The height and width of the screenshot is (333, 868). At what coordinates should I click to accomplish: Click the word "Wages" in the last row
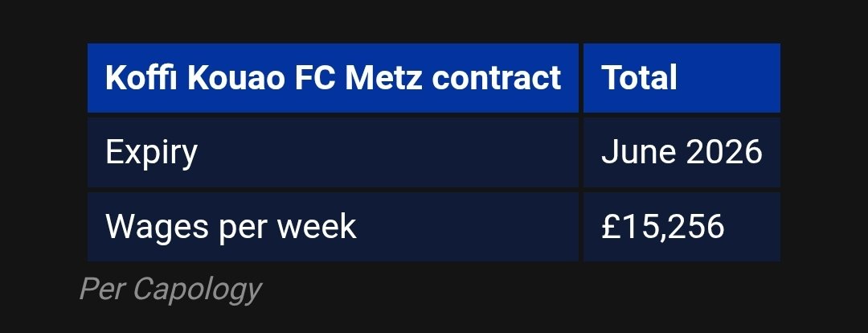(x=151, y=227)
